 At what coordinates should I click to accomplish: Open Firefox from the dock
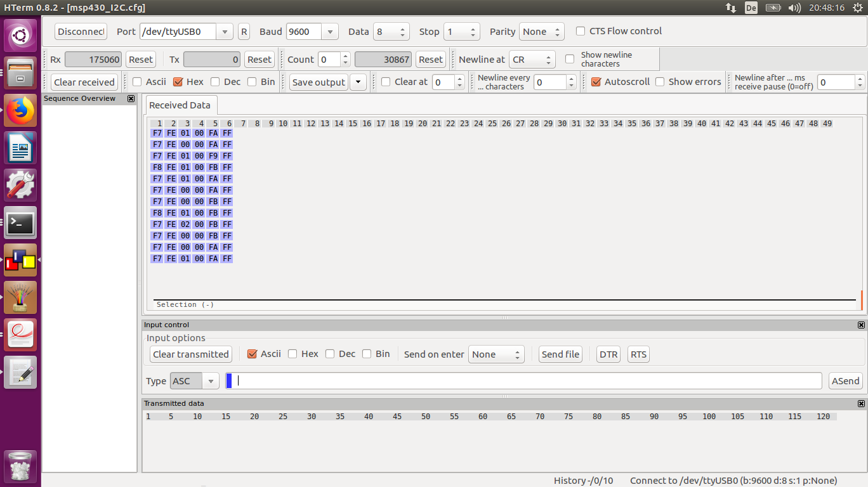[x=20, y=110]
